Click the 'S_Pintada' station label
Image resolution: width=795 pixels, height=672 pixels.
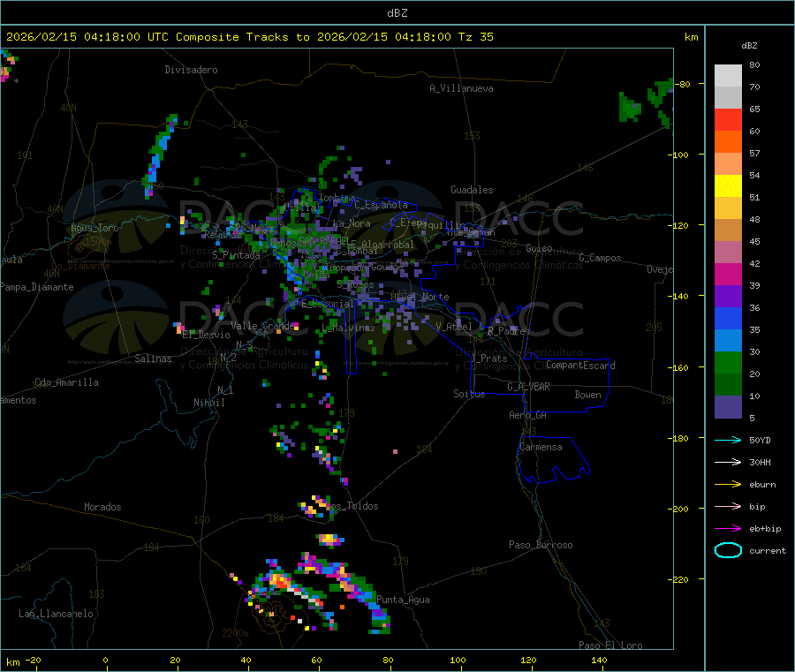236,255
